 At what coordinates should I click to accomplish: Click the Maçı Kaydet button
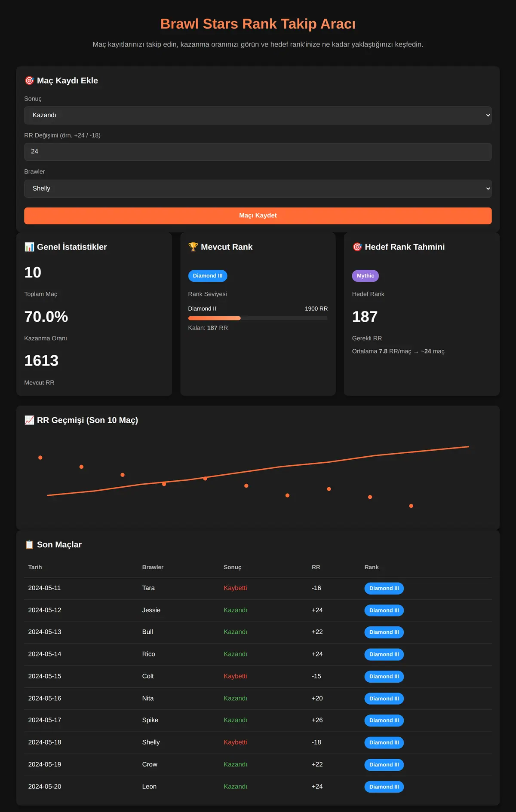pyautogui.click(x=258, y=216)
